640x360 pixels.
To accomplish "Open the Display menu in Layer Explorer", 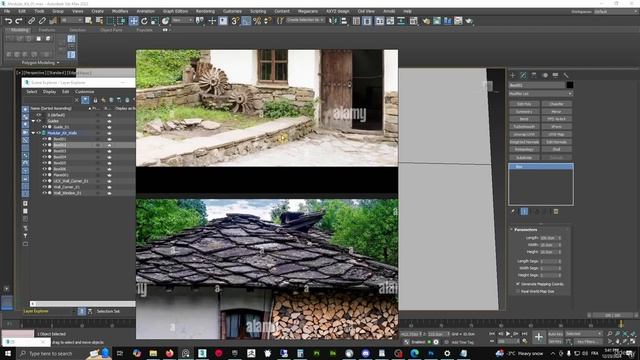I will click(x=49, y=92).
